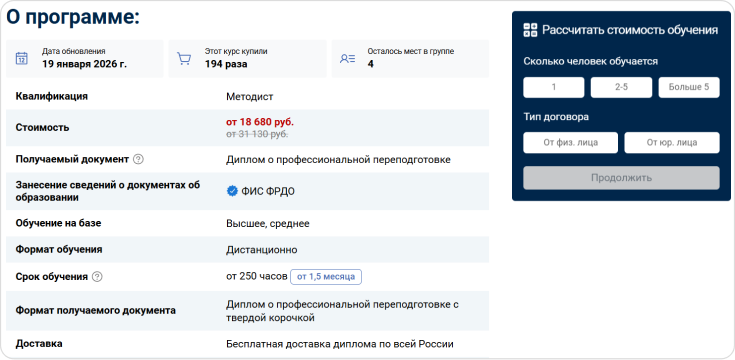Click the О программе: heading
Image resolution: width=735 pixels, height=360 pixels.
(73, 17)
